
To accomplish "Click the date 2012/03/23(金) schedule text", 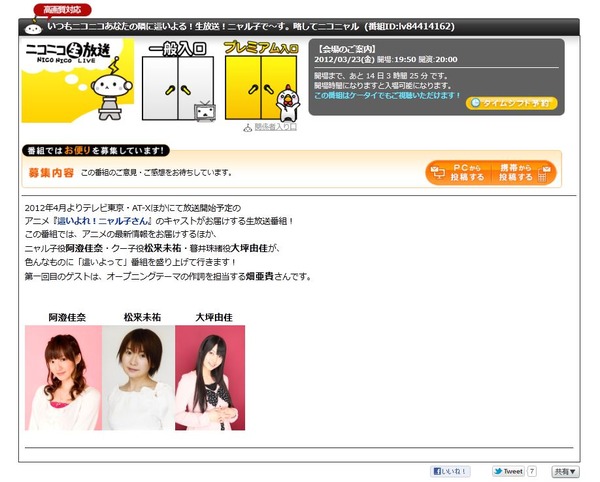I will click(344, 59).
